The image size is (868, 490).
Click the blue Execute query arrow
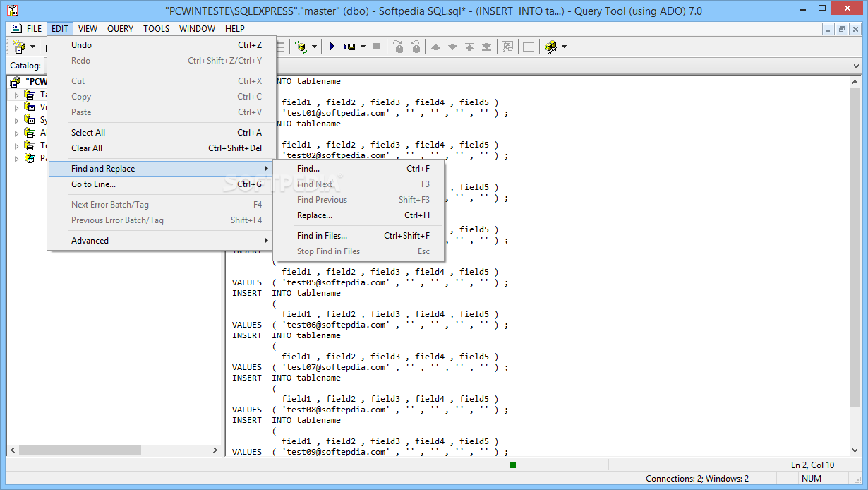(x=332, y=47)
